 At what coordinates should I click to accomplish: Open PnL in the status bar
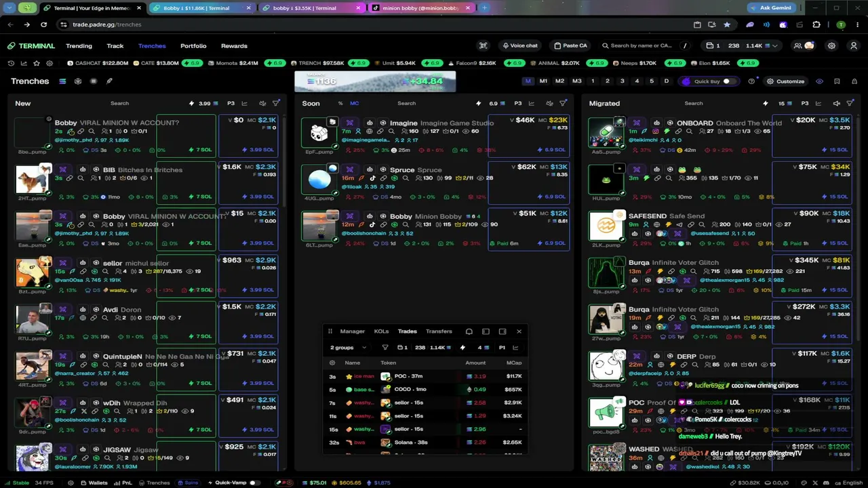(123, 483)
